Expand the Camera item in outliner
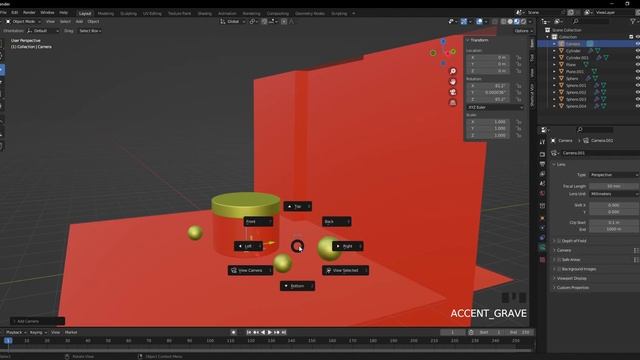Image resolution: width=640 pixels, height=360 pixels. 554,44
